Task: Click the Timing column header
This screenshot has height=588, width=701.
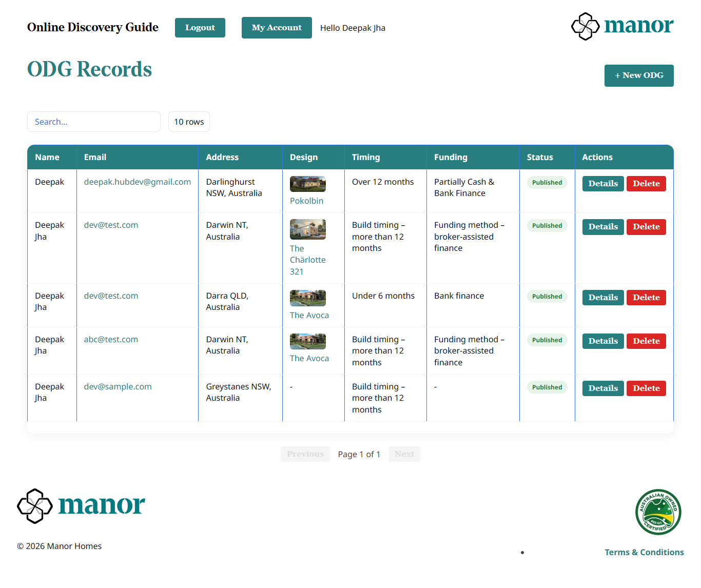Action: tap(365, 157)
